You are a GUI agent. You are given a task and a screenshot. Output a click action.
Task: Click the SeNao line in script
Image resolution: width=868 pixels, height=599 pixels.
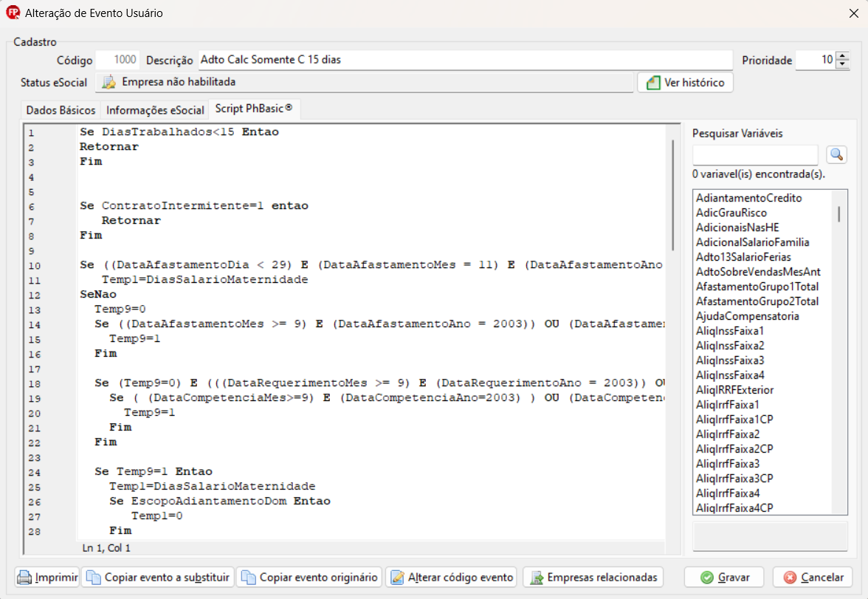click(x=98, y=294)
